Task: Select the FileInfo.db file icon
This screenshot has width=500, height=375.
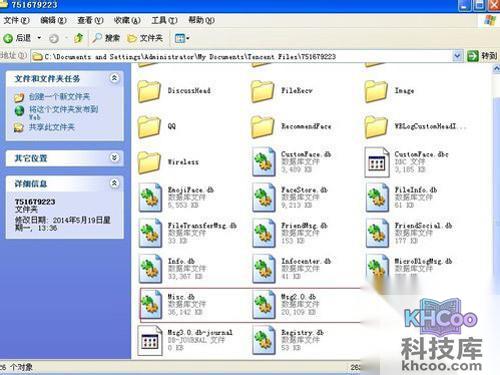Action: click(377, 198)
